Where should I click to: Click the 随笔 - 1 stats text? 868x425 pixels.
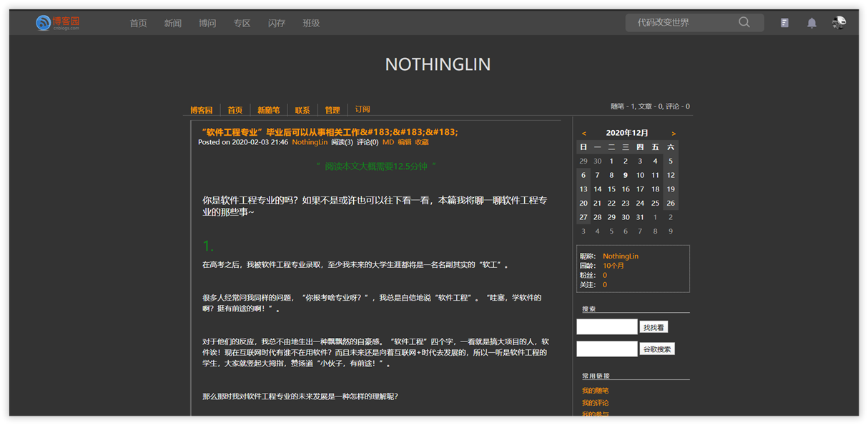click(623, 106)
